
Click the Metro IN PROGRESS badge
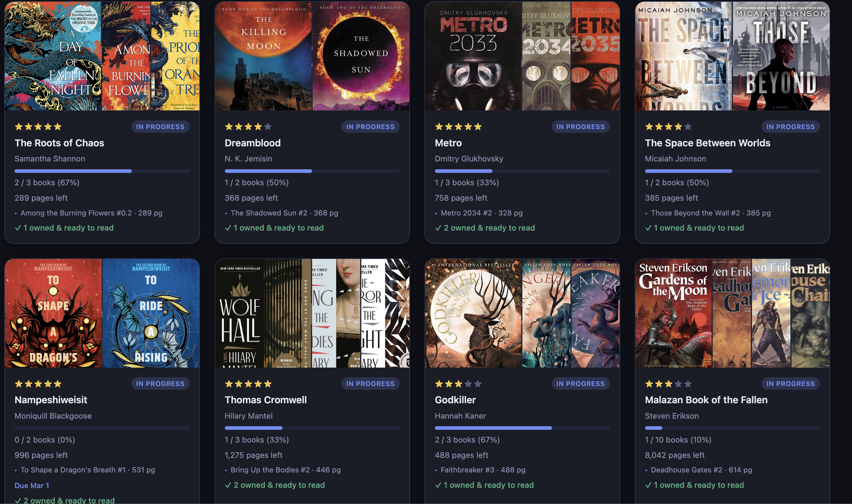click(x=580, y=127)
